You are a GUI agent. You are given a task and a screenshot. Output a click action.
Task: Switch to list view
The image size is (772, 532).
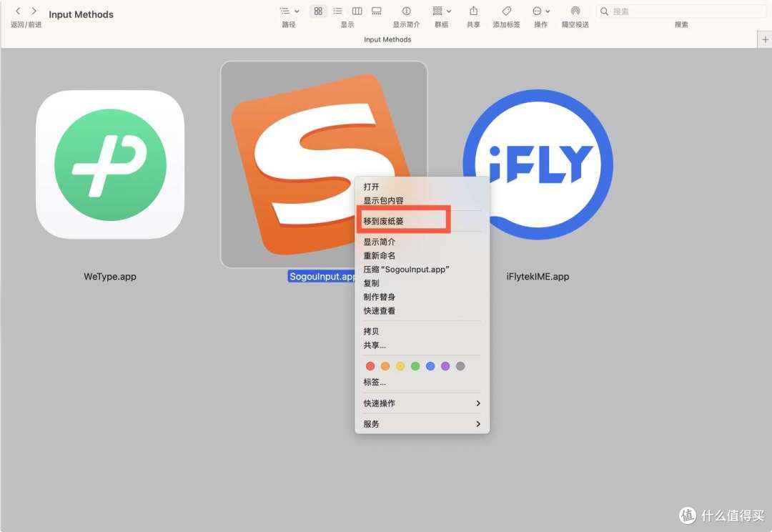tap(337, 11)
